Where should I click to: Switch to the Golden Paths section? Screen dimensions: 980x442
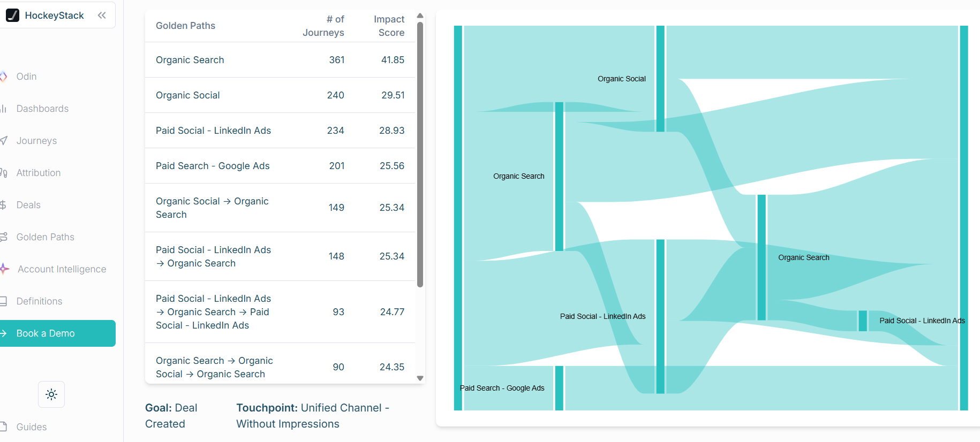[x=46, y=237]
